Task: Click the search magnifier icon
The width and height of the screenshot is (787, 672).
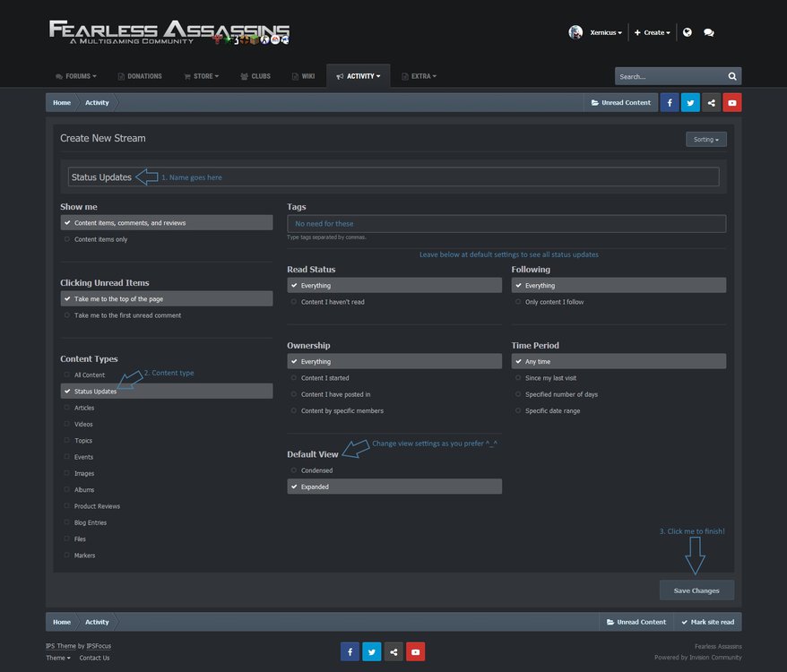Action: [732, 76]
